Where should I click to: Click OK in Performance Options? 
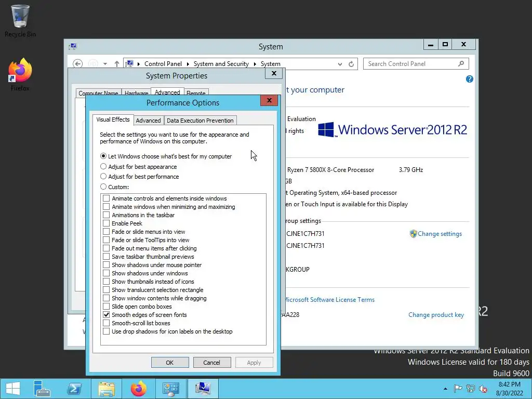tap(170, 362)
